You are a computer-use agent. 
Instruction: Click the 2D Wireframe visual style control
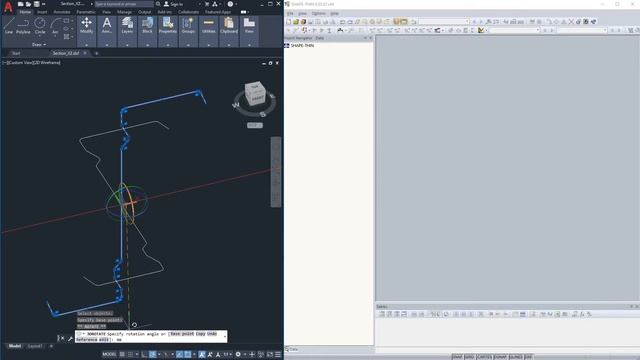click(x=47, y=63)
